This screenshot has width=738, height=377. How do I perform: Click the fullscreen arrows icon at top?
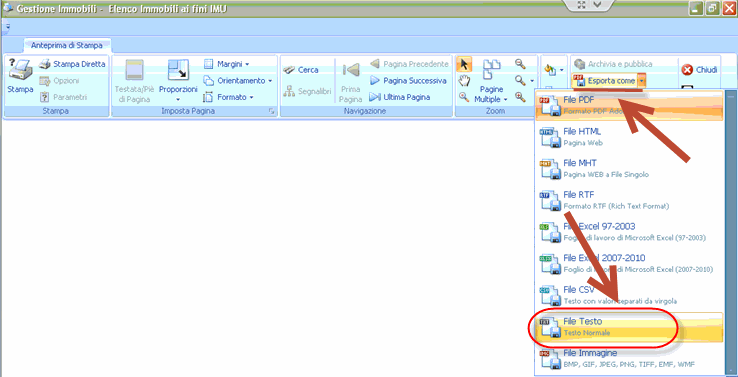click(582, 5)
